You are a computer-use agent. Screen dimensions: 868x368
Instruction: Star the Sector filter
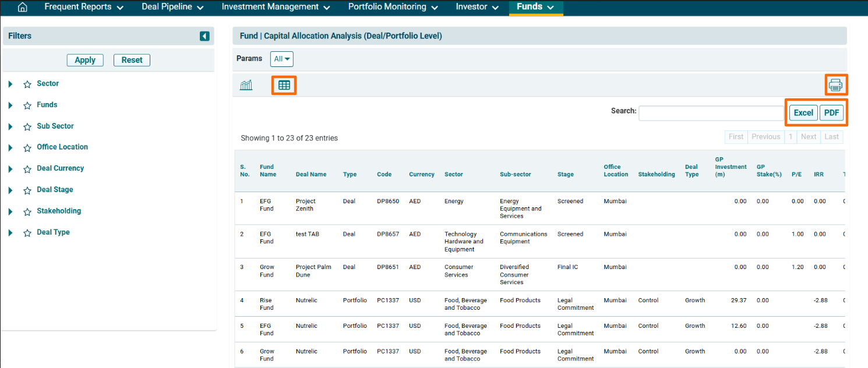point(27,84)
